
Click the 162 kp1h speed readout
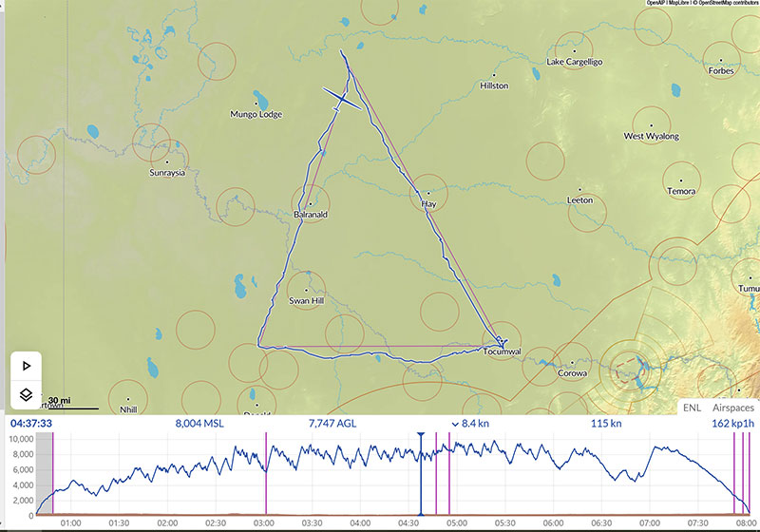731,424
